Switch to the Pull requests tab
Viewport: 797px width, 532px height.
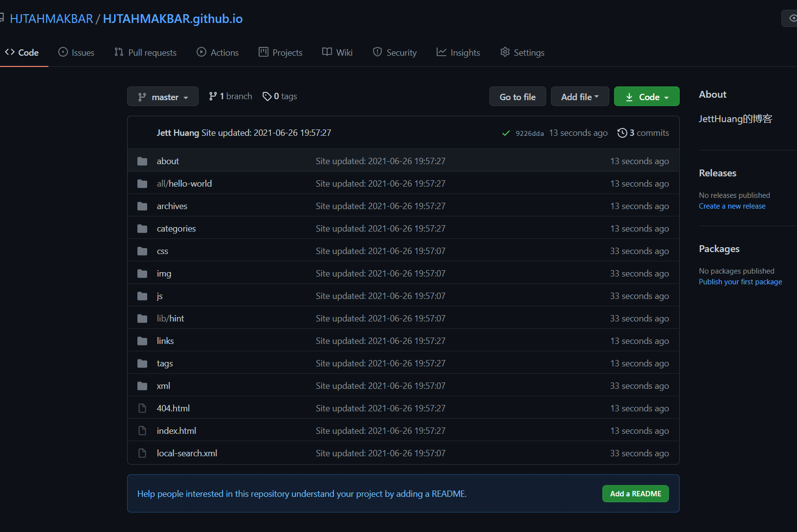pos(145,53)
